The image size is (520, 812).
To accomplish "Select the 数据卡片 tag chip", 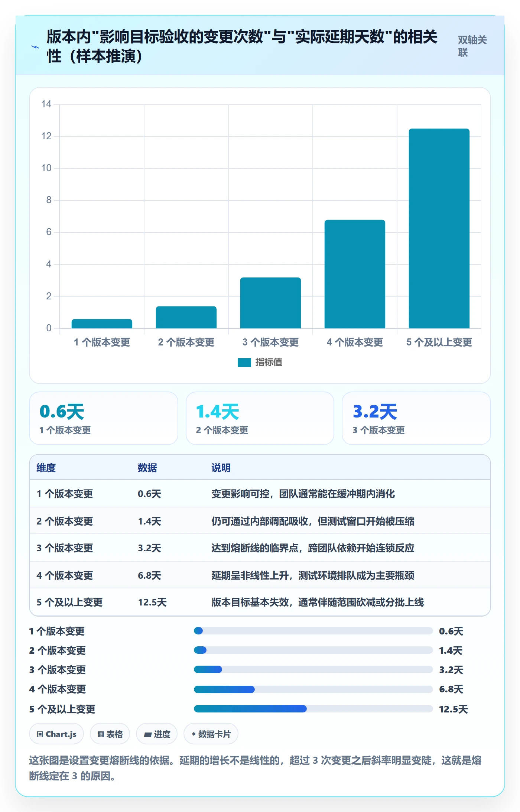I will tap(211, 734).
